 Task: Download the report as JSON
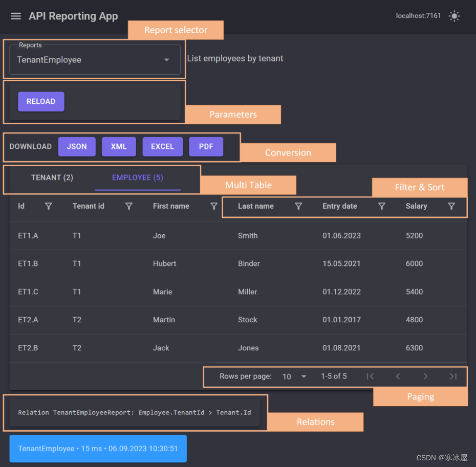[77, 146]
